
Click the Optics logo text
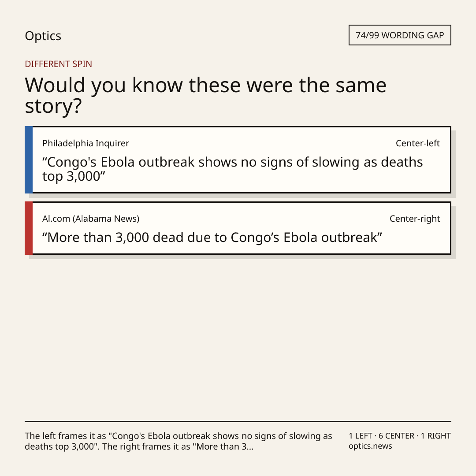click(x=43, y=36)
